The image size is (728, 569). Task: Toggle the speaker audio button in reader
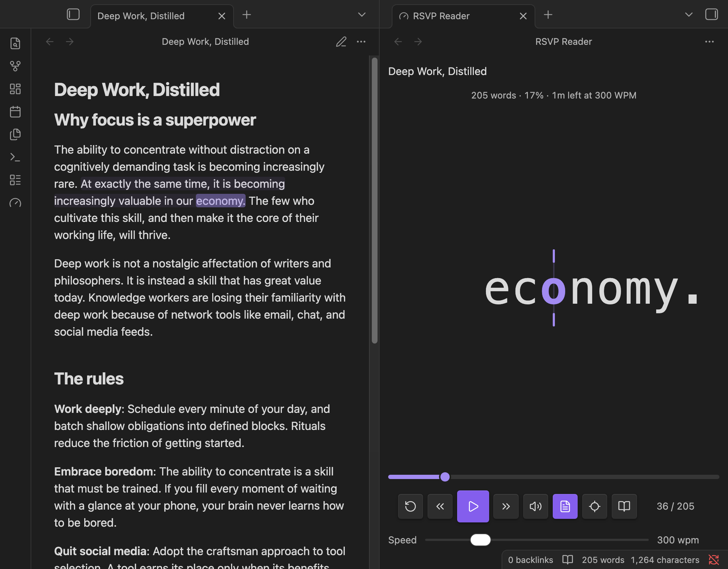(x=536, y=506)
